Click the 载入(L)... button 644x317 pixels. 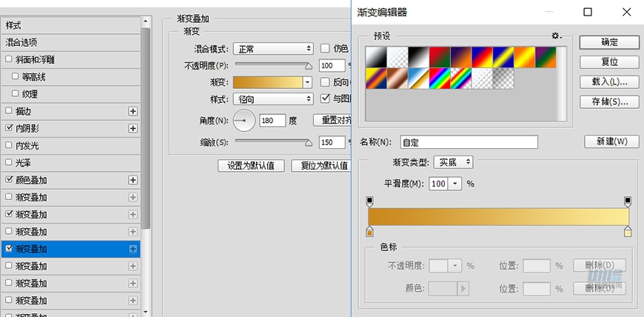point(609,81)
